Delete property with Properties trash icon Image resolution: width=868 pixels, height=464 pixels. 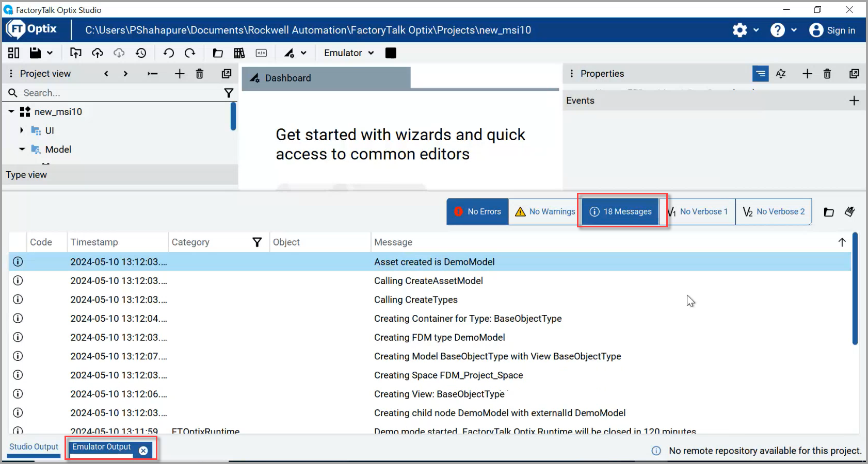pos(827,74)
